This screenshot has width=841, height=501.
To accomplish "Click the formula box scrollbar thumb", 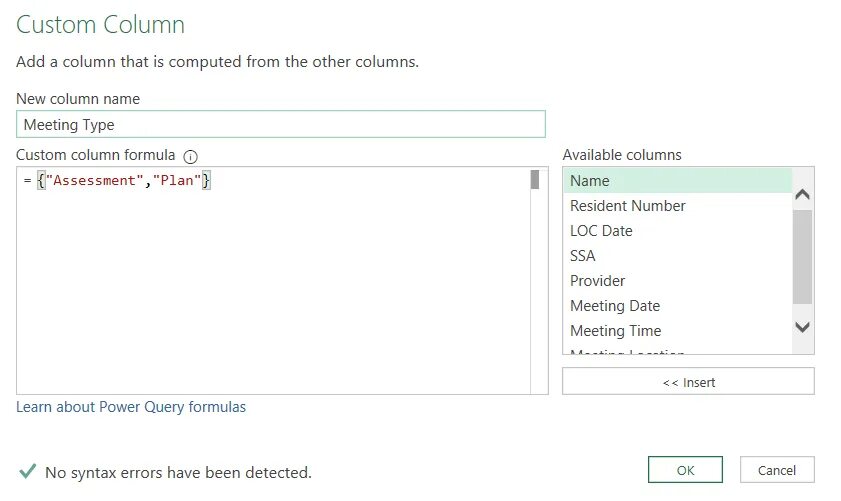I will click(x=535, y=180).
